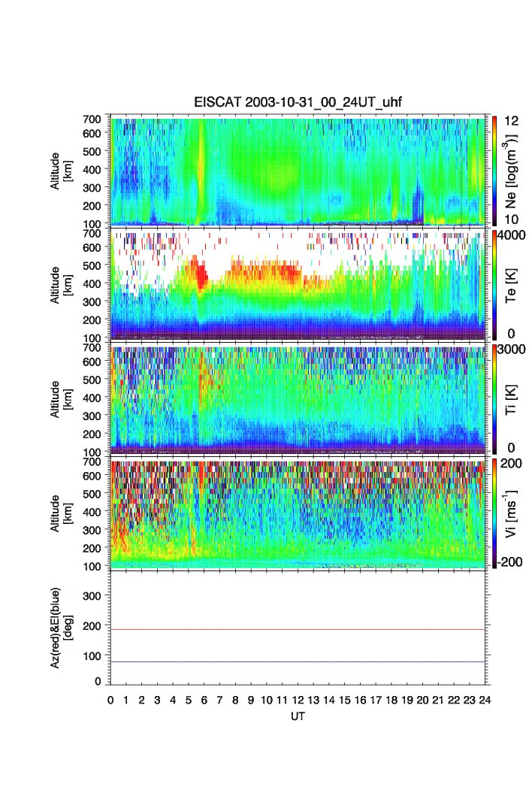Screen dimensions: 532x799
Task: Click the 0 tick label on UT axis
Action: tap(110, 699)
